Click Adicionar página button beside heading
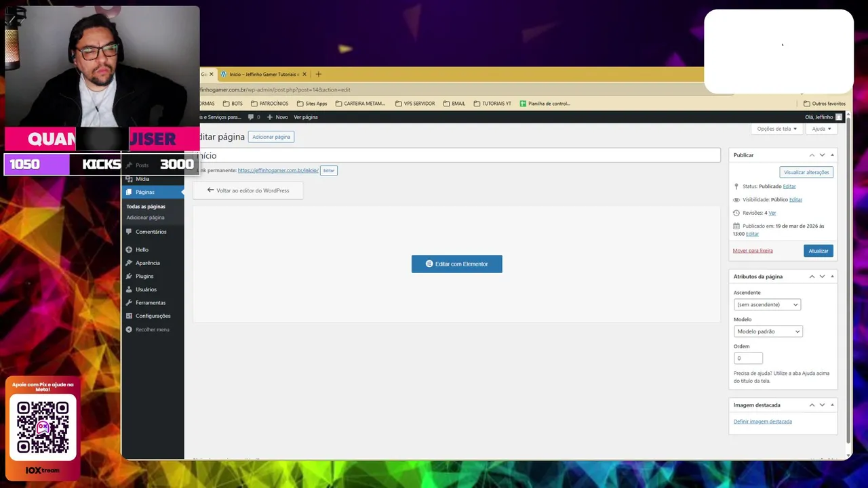The width and height of the screenshot is (868, 488). click(x=271, y=137)
